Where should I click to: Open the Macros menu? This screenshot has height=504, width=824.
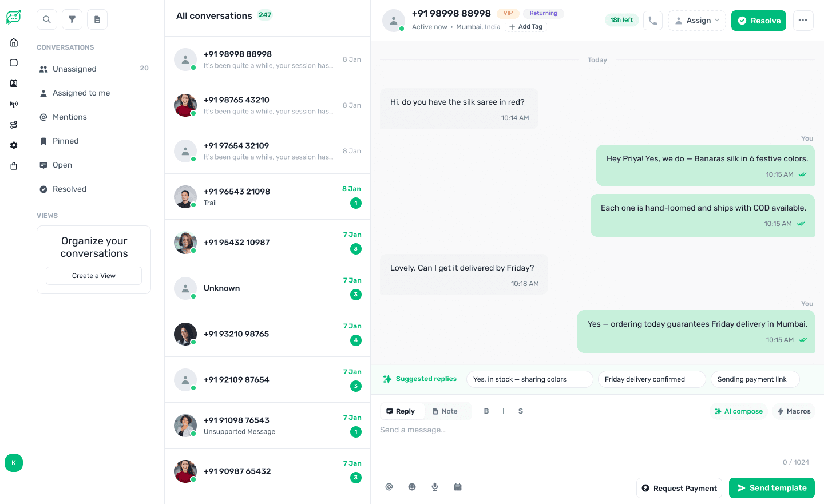[794, 411]
